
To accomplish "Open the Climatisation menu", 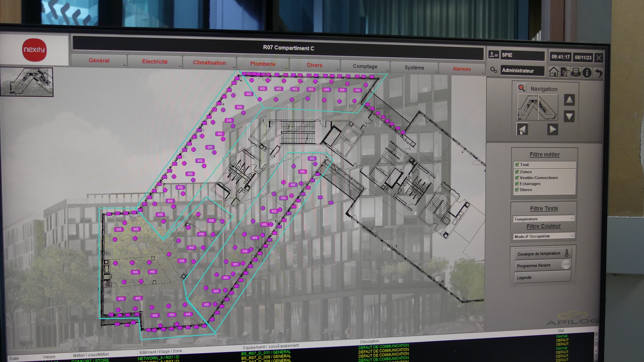I will point(209,63).
